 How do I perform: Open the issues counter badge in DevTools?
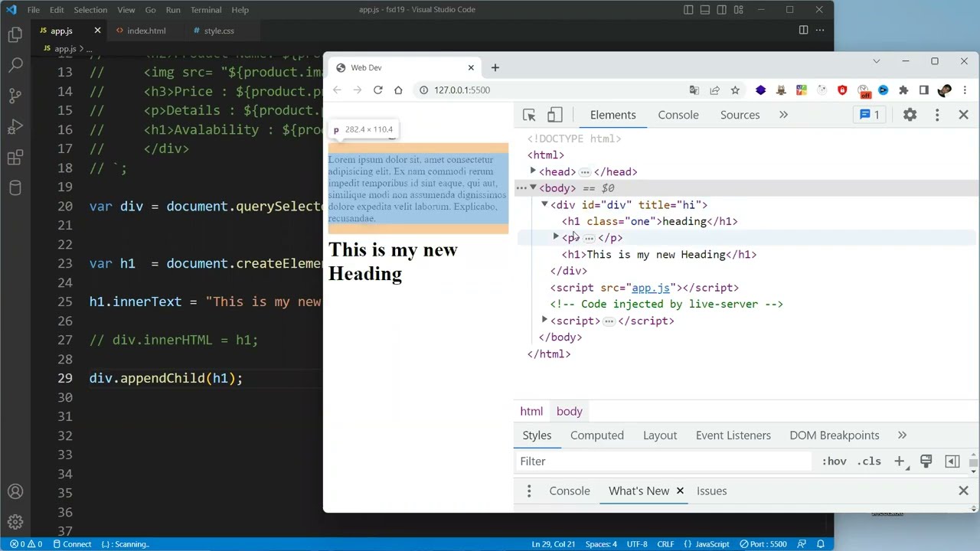[x=869, y=115]
